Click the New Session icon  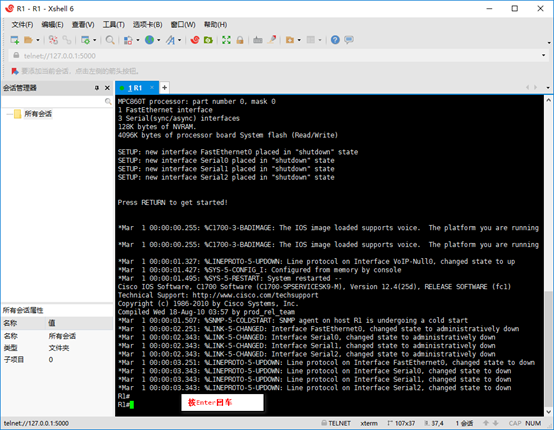coord(14,40)
